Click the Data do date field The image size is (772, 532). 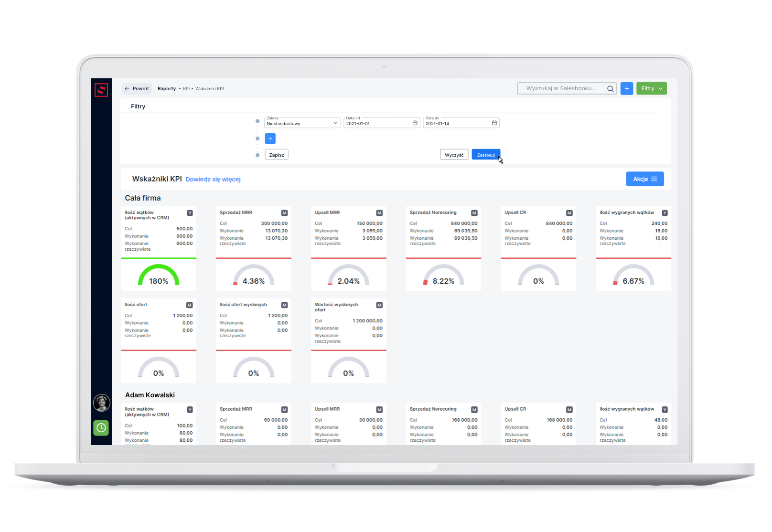tap(461, 122)
